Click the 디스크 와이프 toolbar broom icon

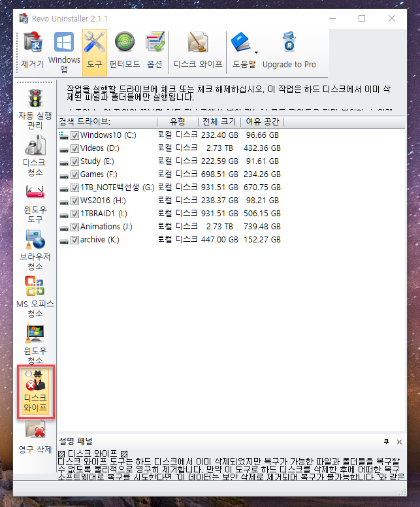pos(198,42)
